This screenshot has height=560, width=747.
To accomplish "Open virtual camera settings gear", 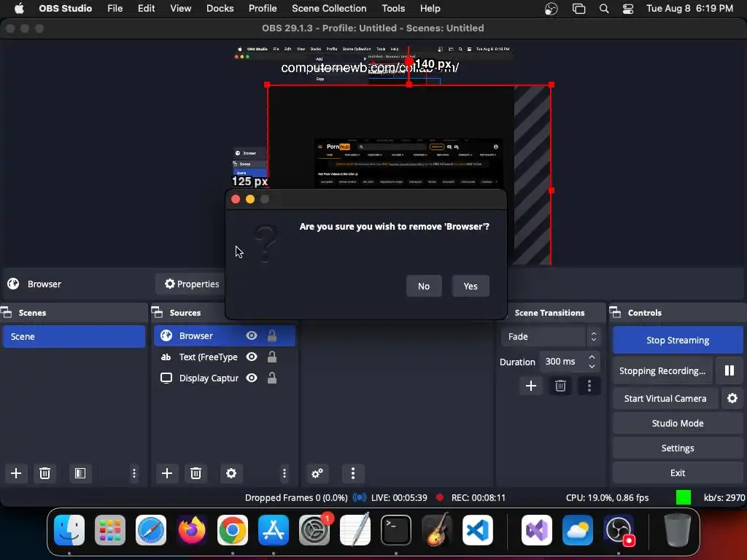I will tap(732, 398).
